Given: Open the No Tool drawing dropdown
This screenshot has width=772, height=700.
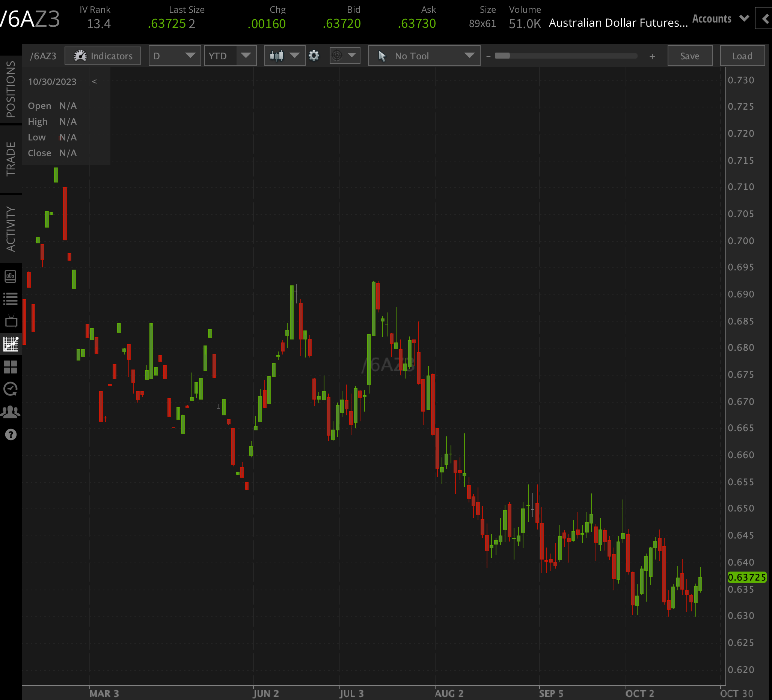Looking at the screenshot, I should [x=424, y=56].
